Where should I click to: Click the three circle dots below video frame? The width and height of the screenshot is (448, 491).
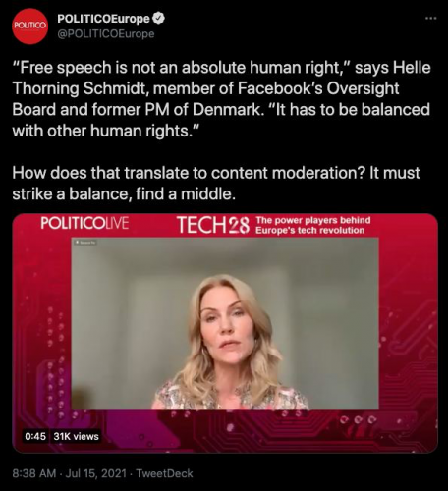click(x=359, y=419)
